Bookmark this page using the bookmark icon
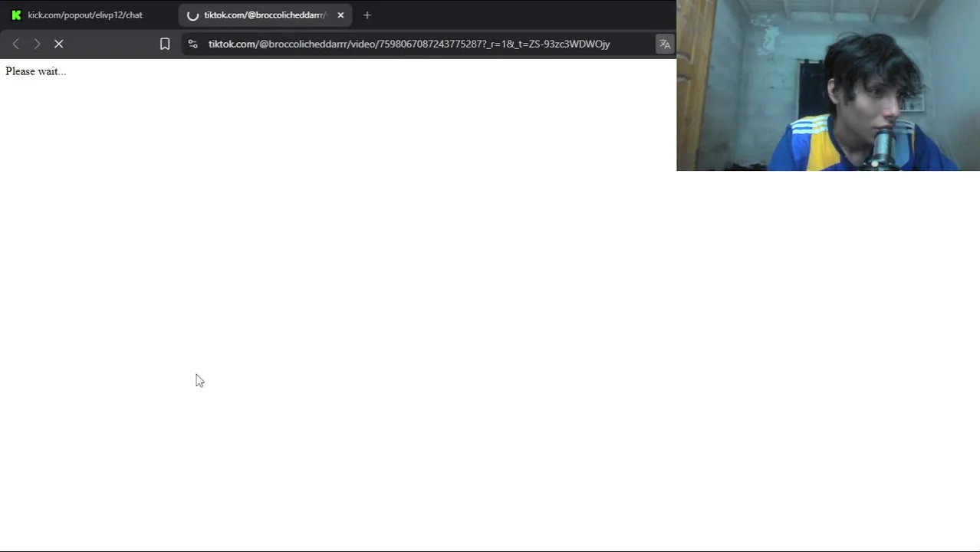The width and height of the screenshot is (980, 552). click(x=165, y=44)
